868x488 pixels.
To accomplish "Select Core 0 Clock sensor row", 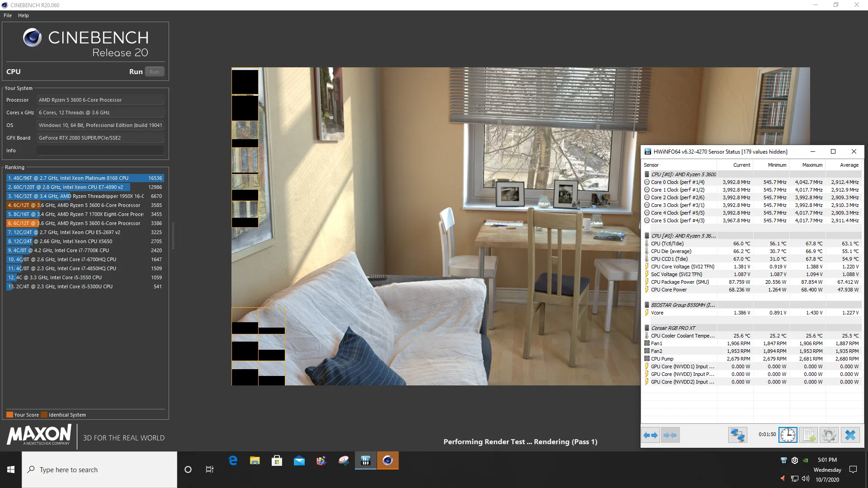I will tap(752, 182).
